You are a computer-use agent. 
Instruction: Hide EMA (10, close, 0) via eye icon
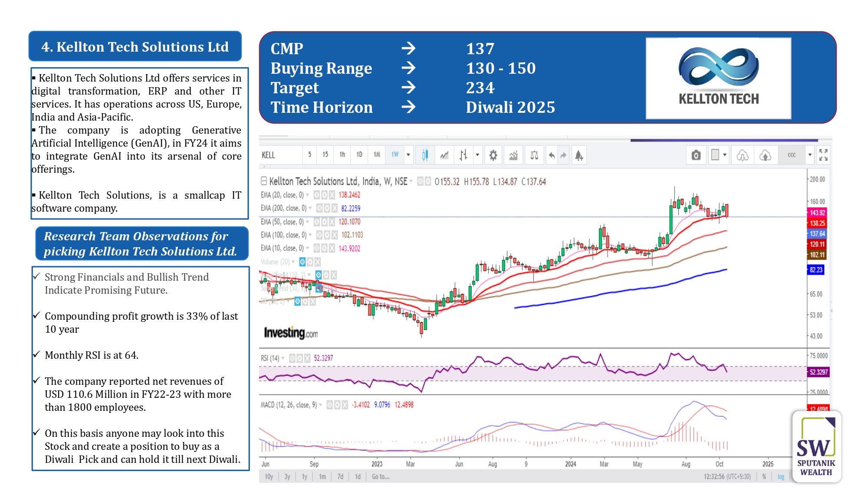point(317,248)
